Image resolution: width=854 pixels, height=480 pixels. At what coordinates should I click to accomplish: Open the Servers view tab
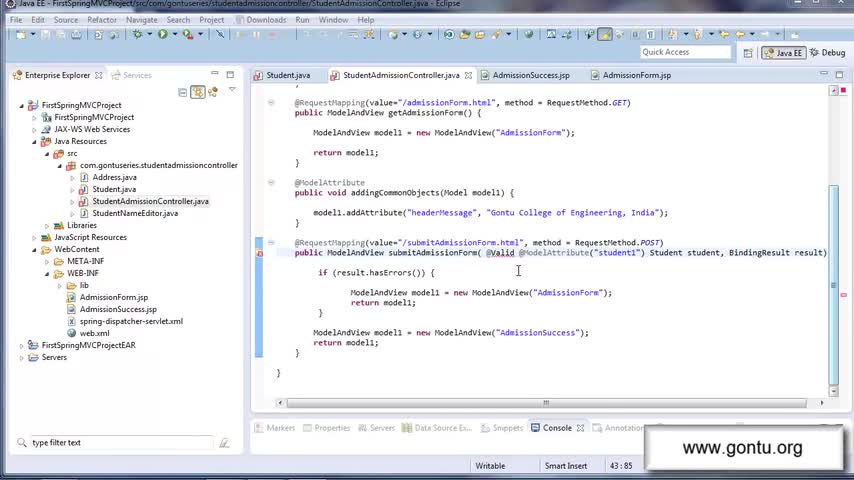[x=376, y=428]
